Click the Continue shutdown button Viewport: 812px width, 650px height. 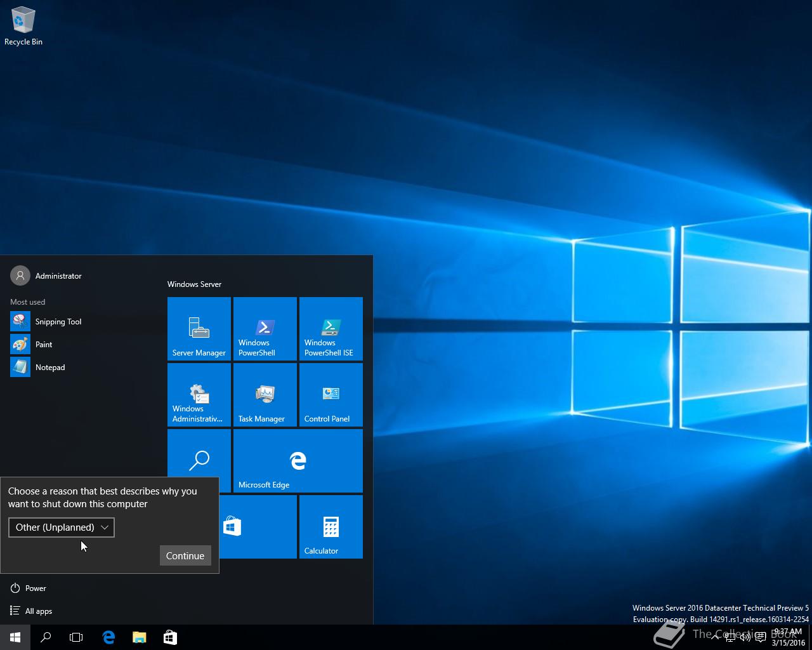[x=185, y=555]
